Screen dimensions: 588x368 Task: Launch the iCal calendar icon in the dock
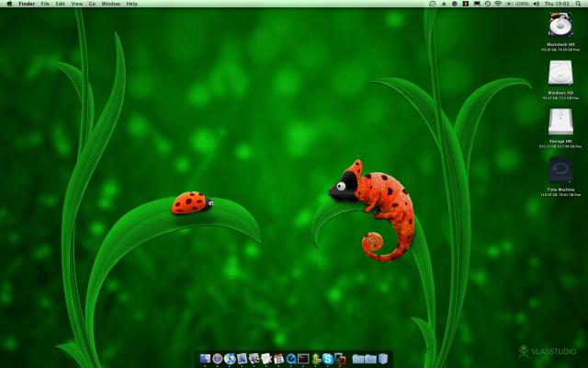pos(277,359)
